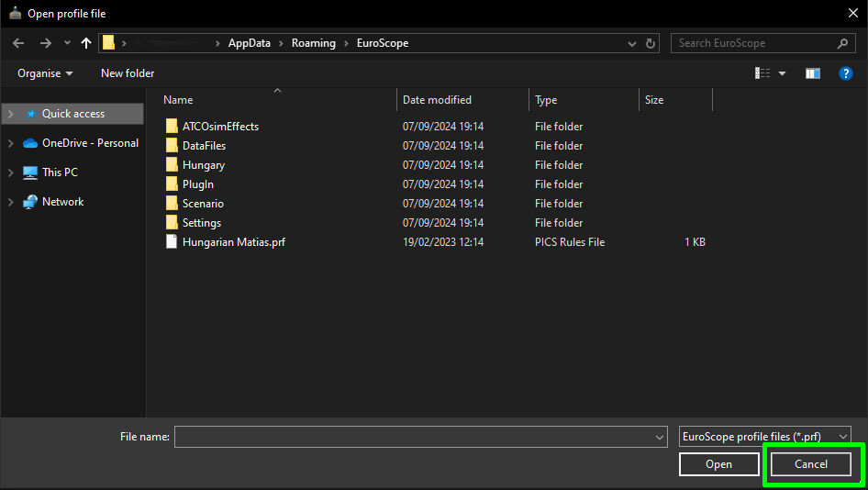This screenshot has height=490, width=868.
Task: Toggle the preview pane icon
Action: pos(812,73)
